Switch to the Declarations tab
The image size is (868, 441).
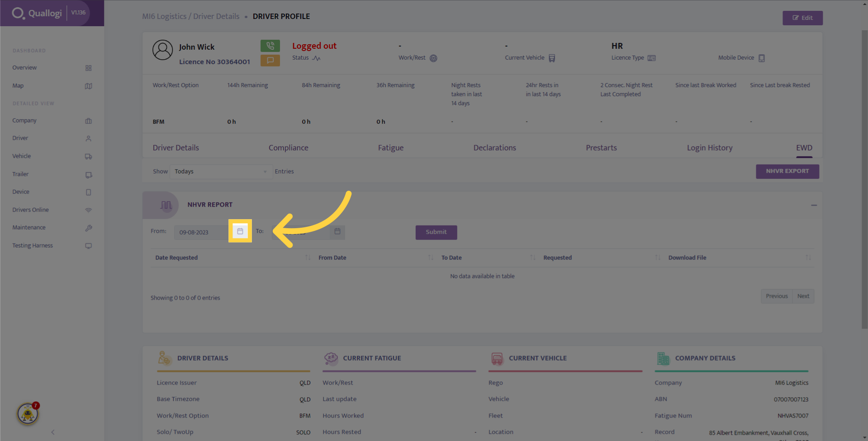click(x=495, y=148)
